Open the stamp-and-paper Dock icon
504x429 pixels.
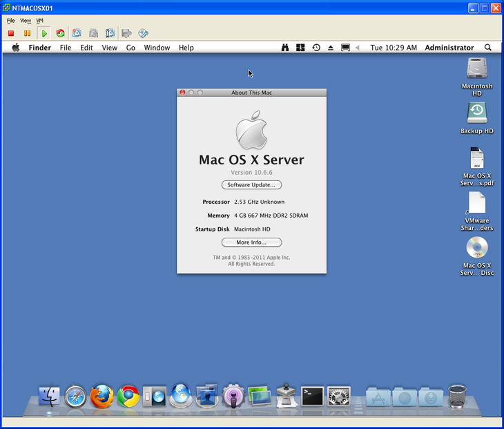click(286, 396)
